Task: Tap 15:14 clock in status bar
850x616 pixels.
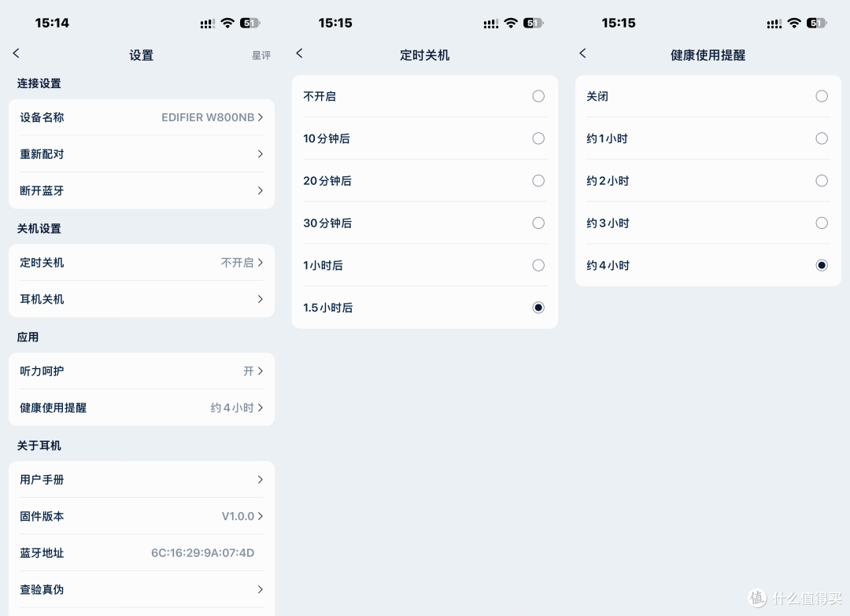Action: [x=52, y=23]
